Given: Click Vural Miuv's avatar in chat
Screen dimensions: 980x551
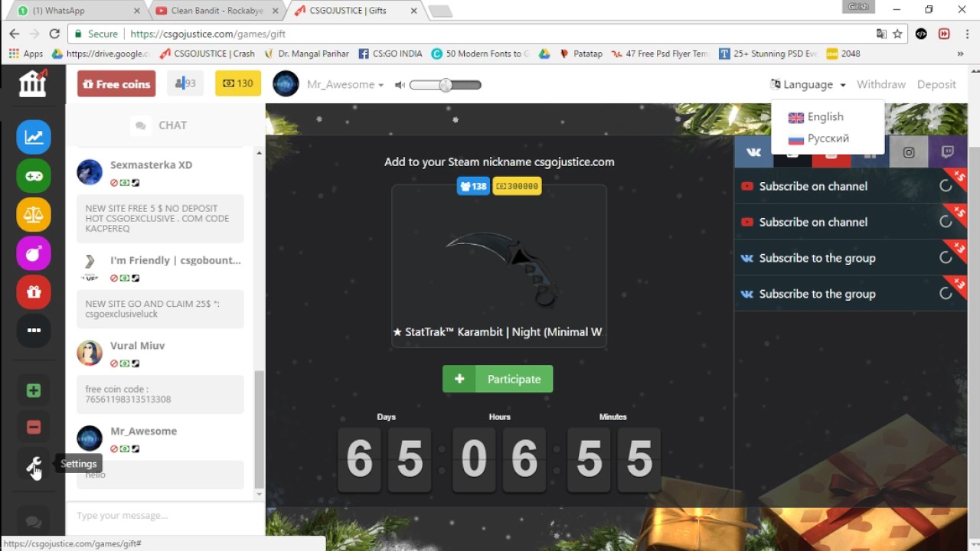Looking at the screenshot, I should [90, 353].
